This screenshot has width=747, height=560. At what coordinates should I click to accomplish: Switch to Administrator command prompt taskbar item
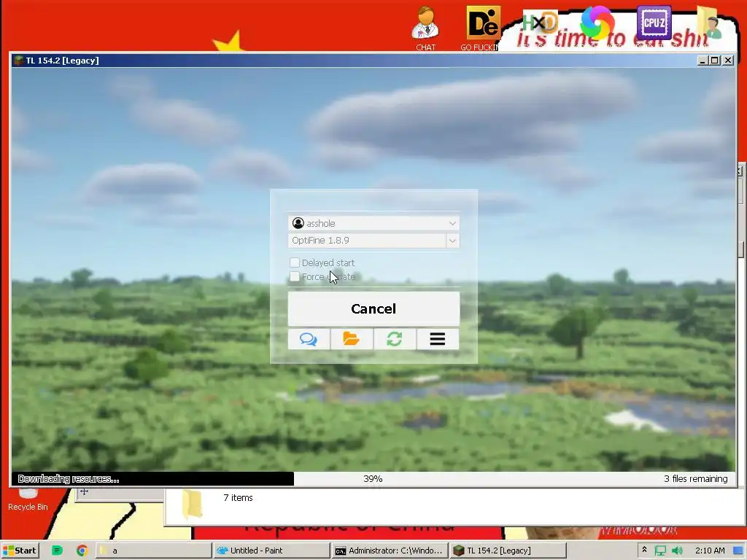point(390,551)
